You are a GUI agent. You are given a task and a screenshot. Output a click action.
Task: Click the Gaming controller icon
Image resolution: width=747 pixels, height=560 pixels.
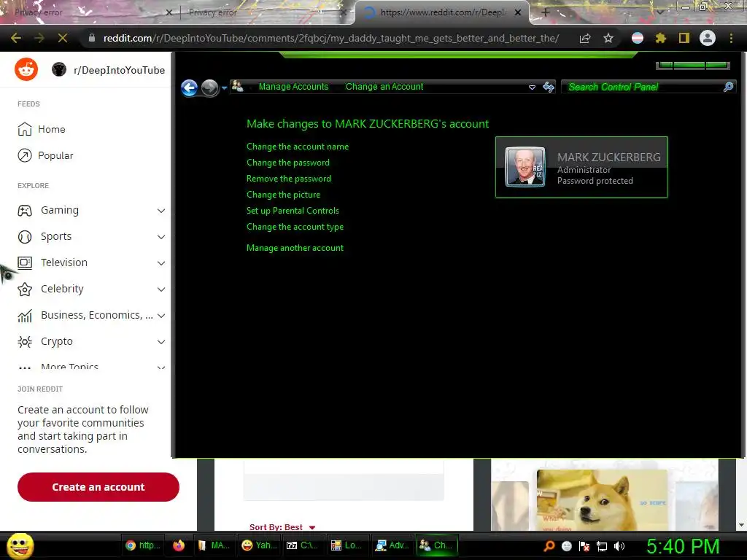click(x=25, y=211)
